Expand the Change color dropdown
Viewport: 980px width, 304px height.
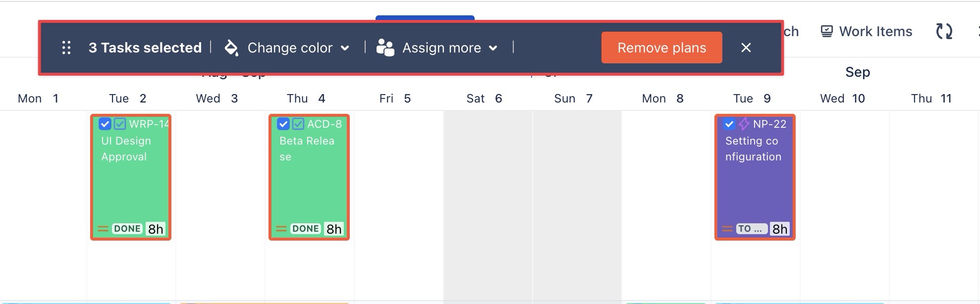click(x=345, y=48)
